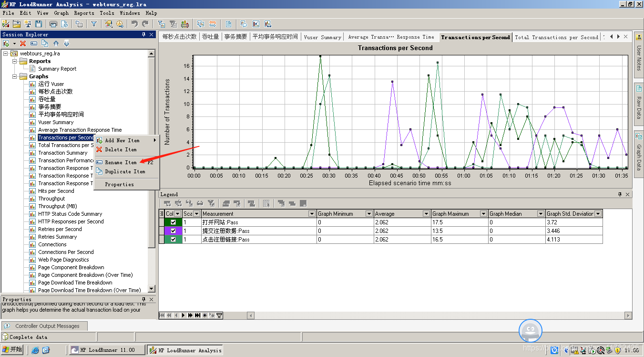Uncheck the 打开网站:Pass legend checkbox
Screen dimensions: 644x357
click(173, 222)
